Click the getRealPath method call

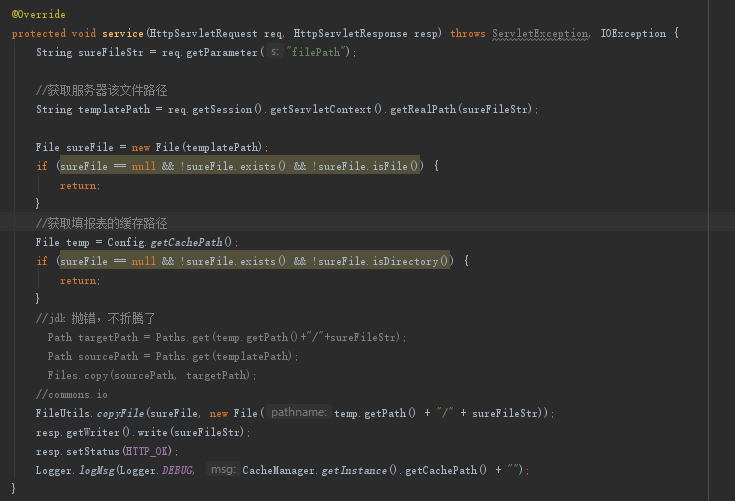423,109
